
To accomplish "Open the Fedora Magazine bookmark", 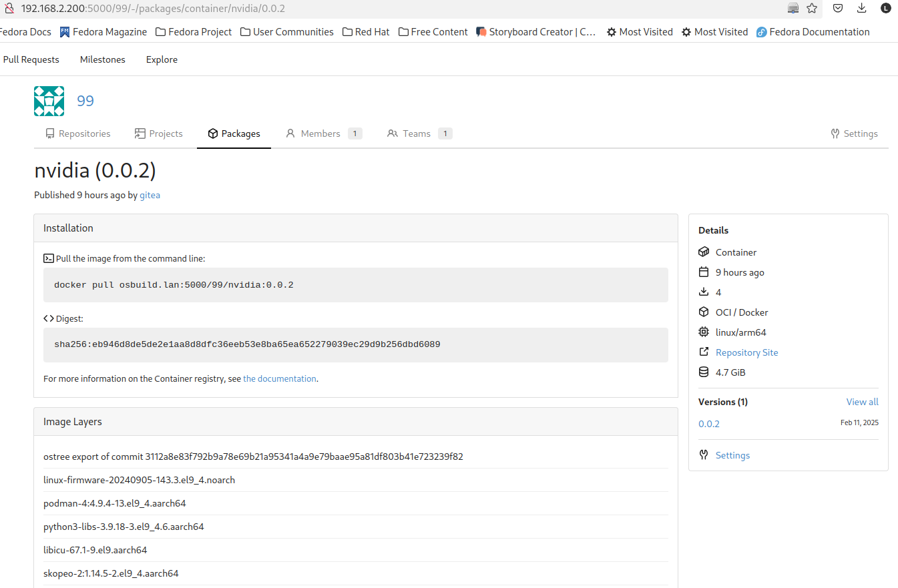I will [x=103, y=32].
